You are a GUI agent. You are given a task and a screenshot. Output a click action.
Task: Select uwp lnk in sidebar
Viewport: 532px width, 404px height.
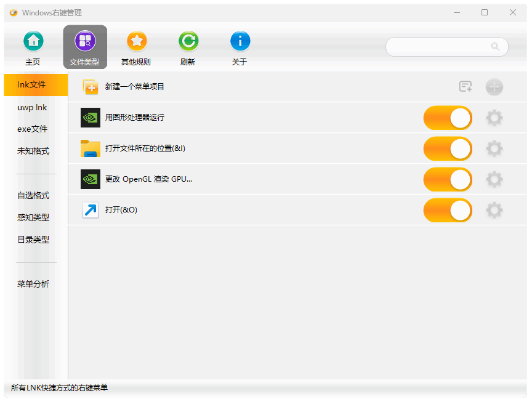point(32,108)
